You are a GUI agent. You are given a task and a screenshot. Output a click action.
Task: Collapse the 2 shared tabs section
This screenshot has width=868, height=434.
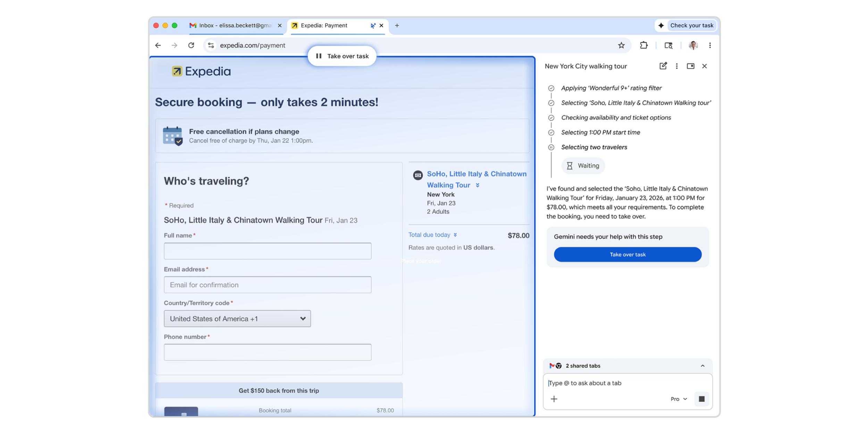click(x=702, y=366)
